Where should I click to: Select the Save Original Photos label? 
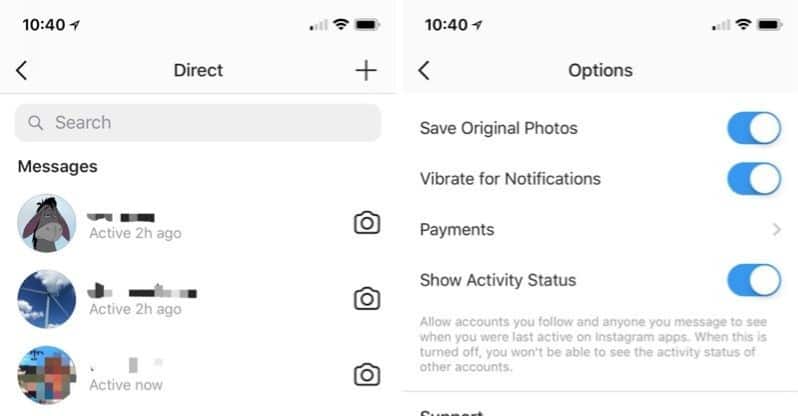(498, 128)
